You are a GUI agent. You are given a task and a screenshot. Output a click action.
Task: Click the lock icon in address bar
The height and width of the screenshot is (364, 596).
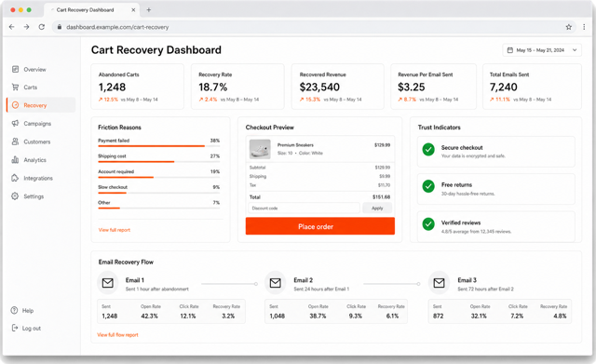(x=60, y=27)
